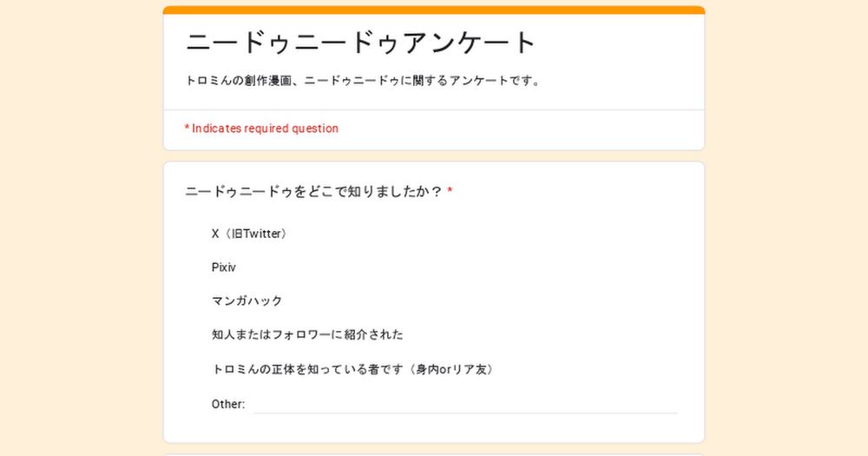
Task: Click the "Indicates required question" notice
Action: coord(265,129)
